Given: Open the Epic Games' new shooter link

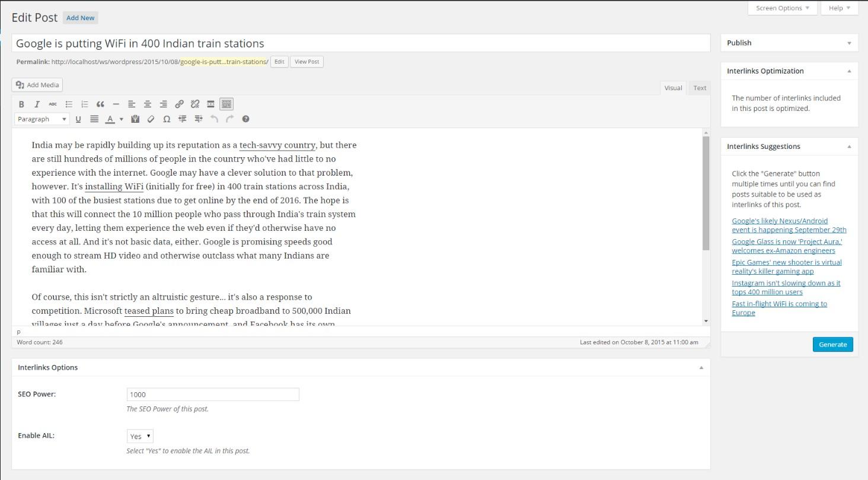Looking at the screenshot, I should tap(787, 267).
